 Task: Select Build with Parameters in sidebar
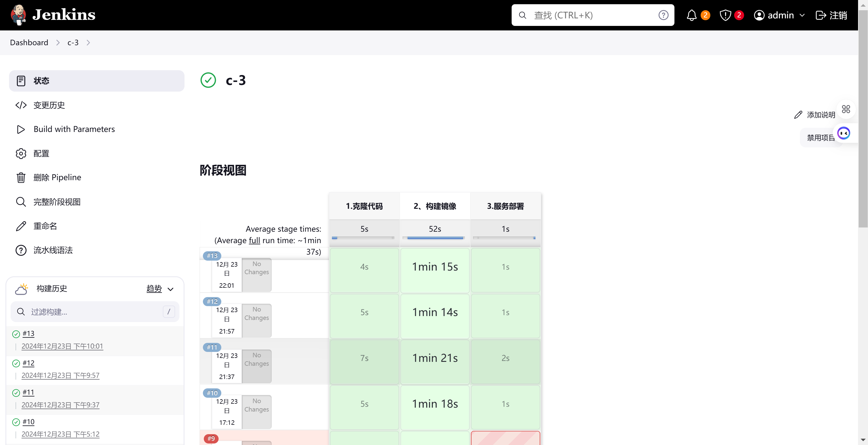(x=74, y=129)
